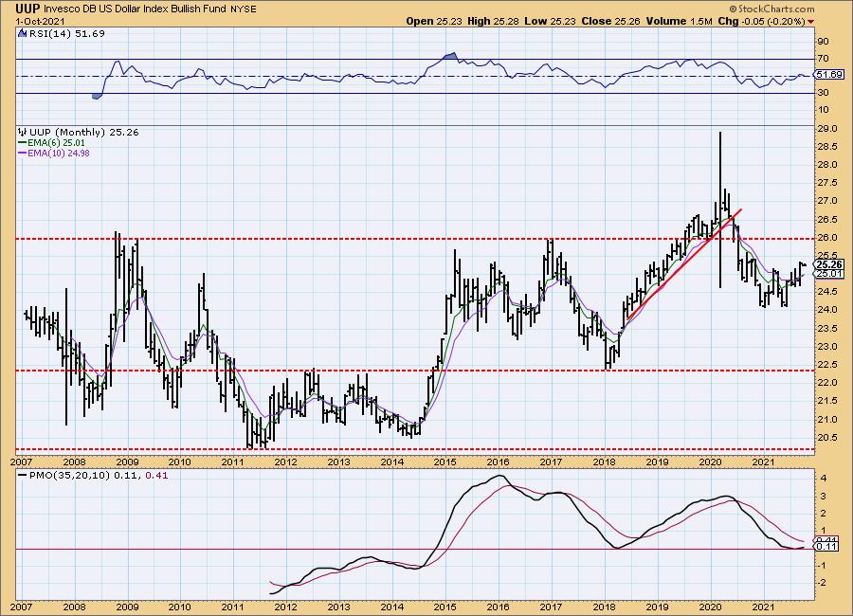Click the green EMA(6) legend line

point(23,142)
